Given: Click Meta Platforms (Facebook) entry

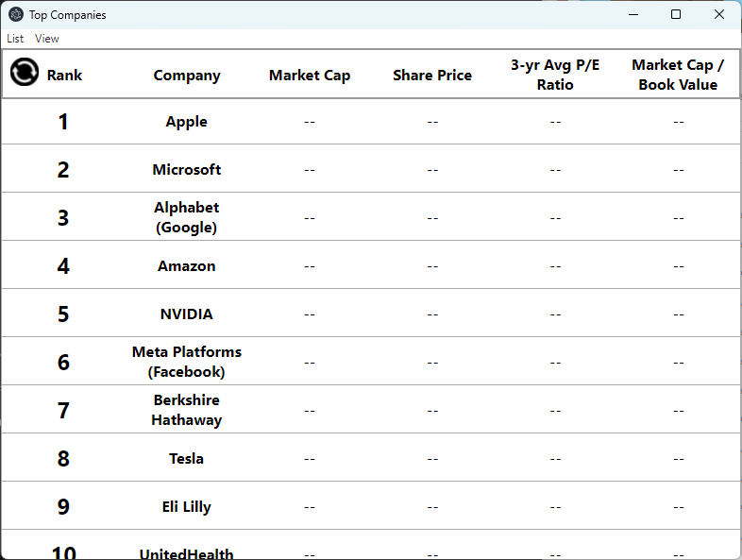Looking at the screenshot, I should [187, 362].
